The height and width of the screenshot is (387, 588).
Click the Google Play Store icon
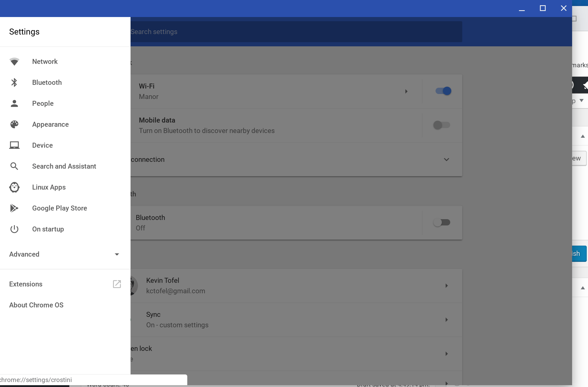pos(14,208)
